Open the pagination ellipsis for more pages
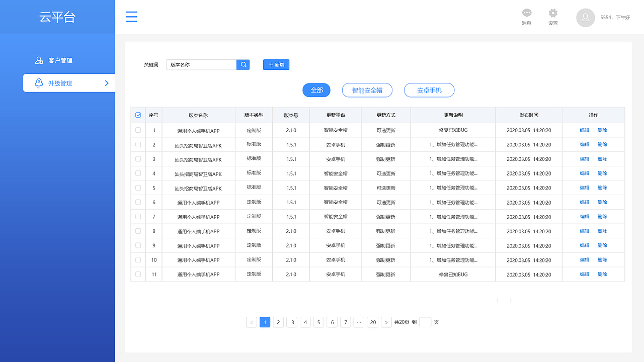The height and width of the screenshot is (362, 644). pyautogui.click(x=359, y=322)
